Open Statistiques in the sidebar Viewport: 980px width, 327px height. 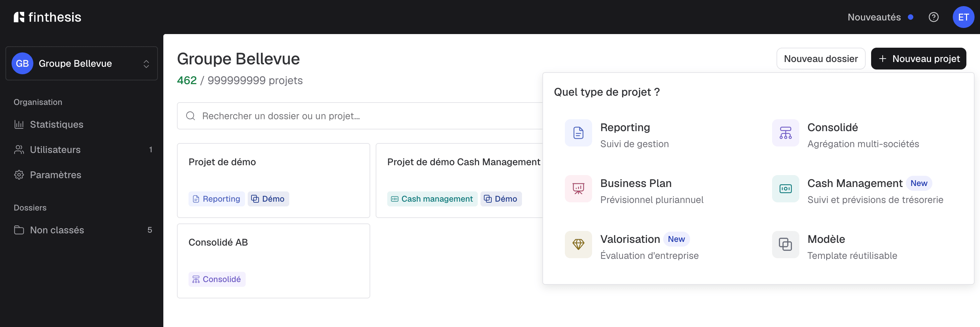click(x=81, y=124)
